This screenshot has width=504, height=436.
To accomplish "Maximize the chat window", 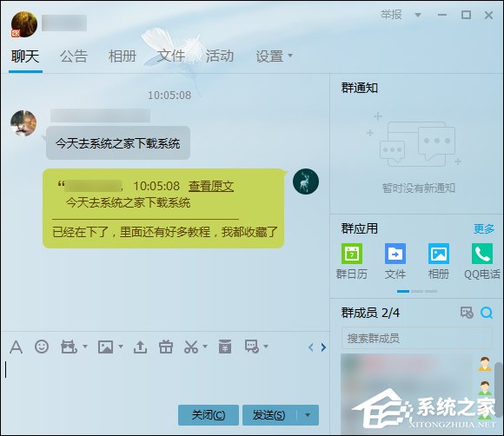I will coord(466,15).
